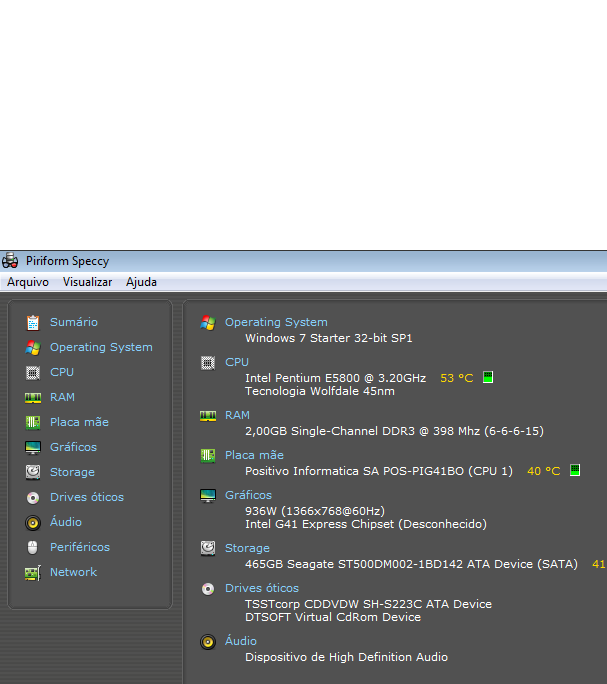Go to Gráficos section in sidebar
Viewport: 607px width, 684px height.
(73, 447)
